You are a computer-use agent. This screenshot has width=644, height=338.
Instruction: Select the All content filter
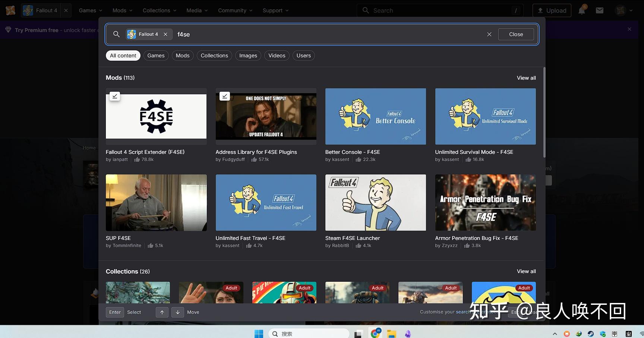click(123, 56)
